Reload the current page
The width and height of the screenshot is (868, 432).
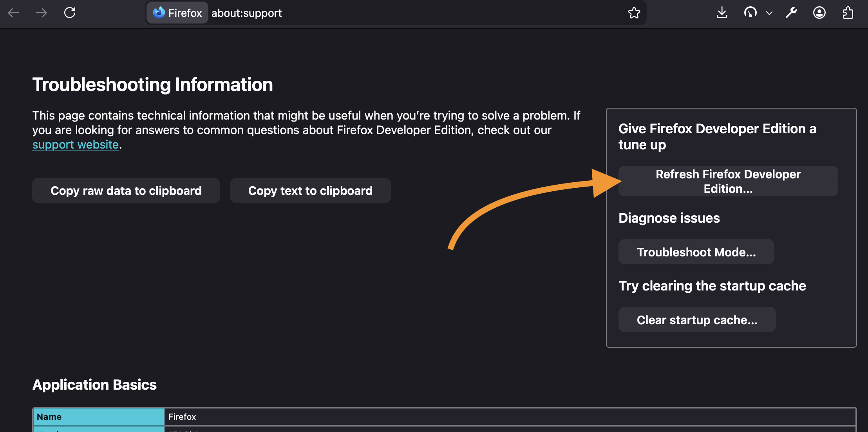pyautogui.click(x=70, y=13)
